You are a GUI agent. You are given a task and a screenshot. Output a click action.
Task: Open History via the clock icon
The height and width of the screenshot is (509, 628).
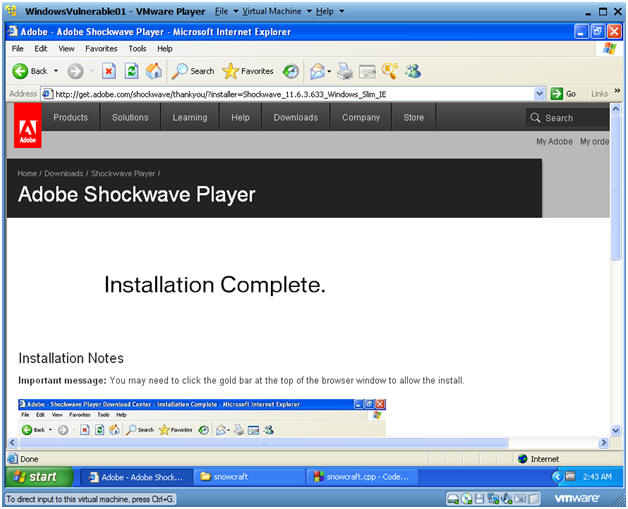(290, 71)
